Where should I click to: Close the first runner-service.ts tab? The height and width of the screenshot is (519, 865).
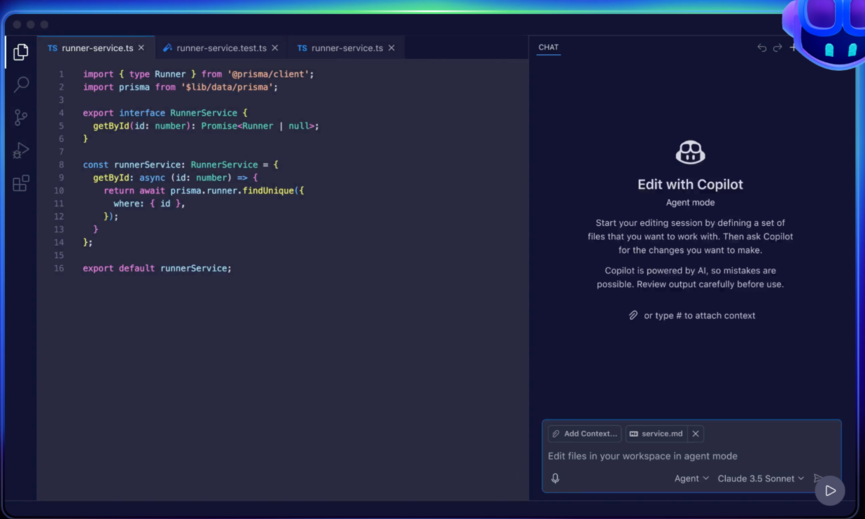pyautogui.click(x=141, y=48)
